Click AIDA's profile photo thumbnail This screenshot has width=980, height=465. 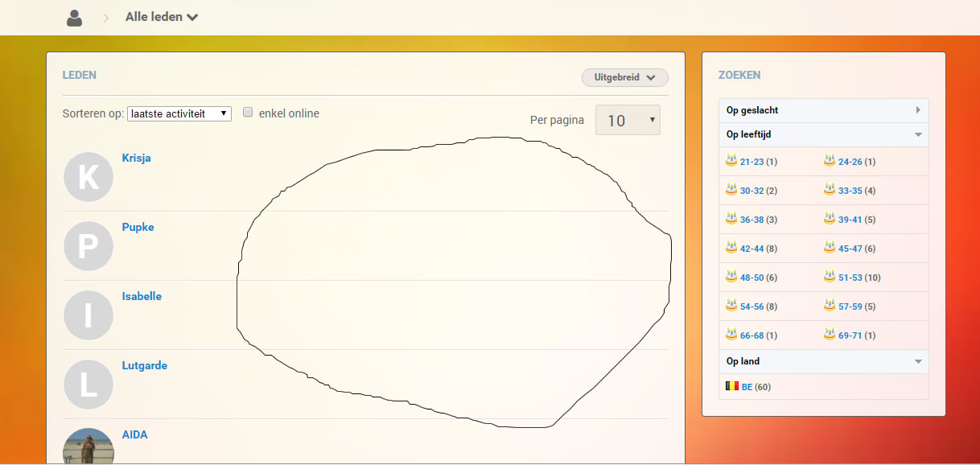(x=88, y=446)
